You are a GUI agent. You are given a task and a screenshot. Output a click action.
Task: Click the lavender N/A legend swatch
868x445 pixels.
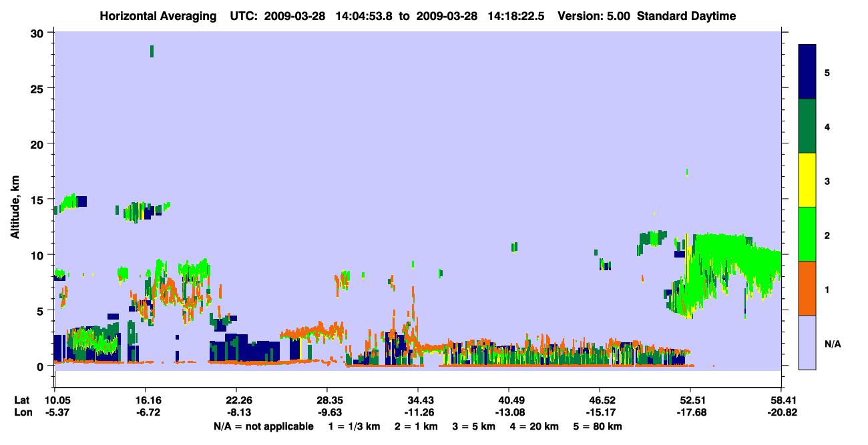tap(807, 342)
